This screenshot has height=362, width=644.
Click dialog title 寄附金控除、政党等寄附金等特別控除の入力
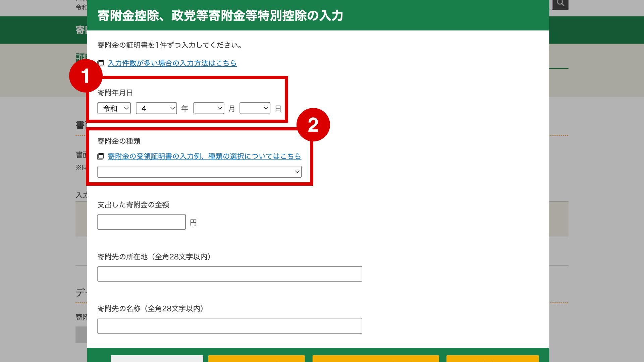coord(220,15)
